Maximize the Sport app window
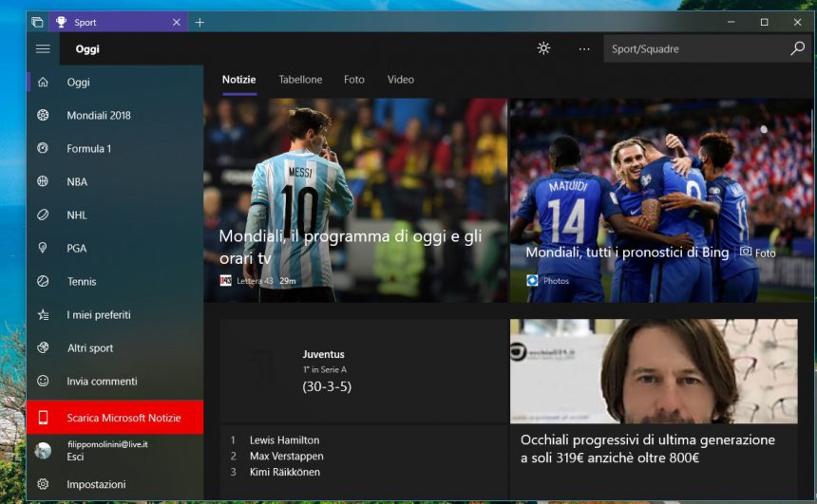This screenshot has height=504, width=817. coord(764,22)
